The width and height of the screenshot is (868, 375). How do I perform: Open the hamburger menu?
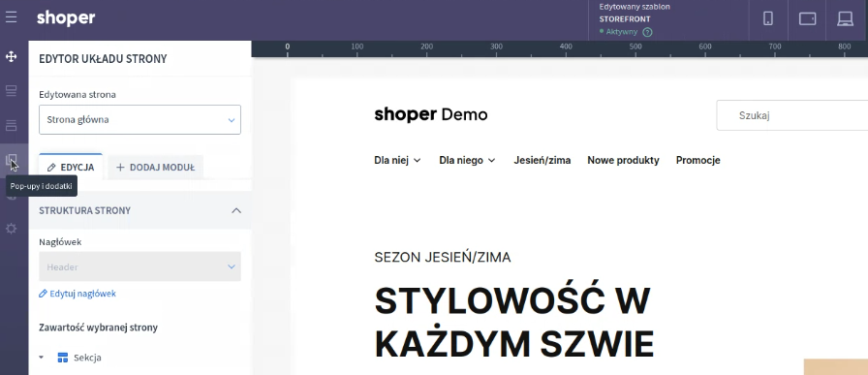pos(11,17)
